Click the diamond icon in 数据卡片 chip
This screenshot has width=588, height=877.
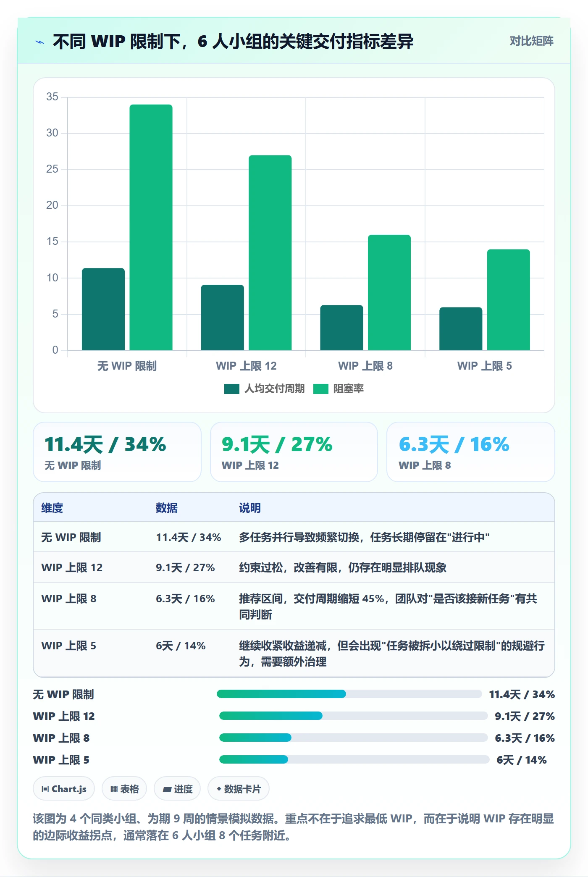[x=219, y=789]
